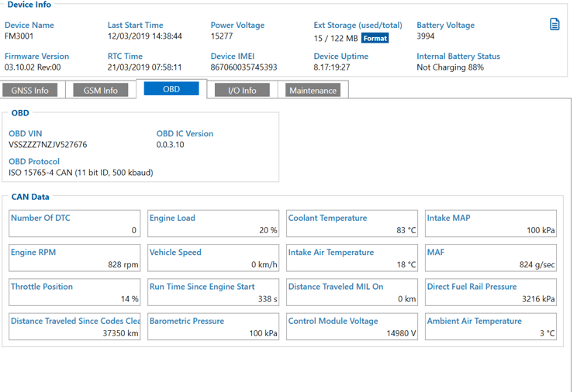This screenshot has height=392, width=577.
Task: Select the OBD tab
Action: (171, 89)
